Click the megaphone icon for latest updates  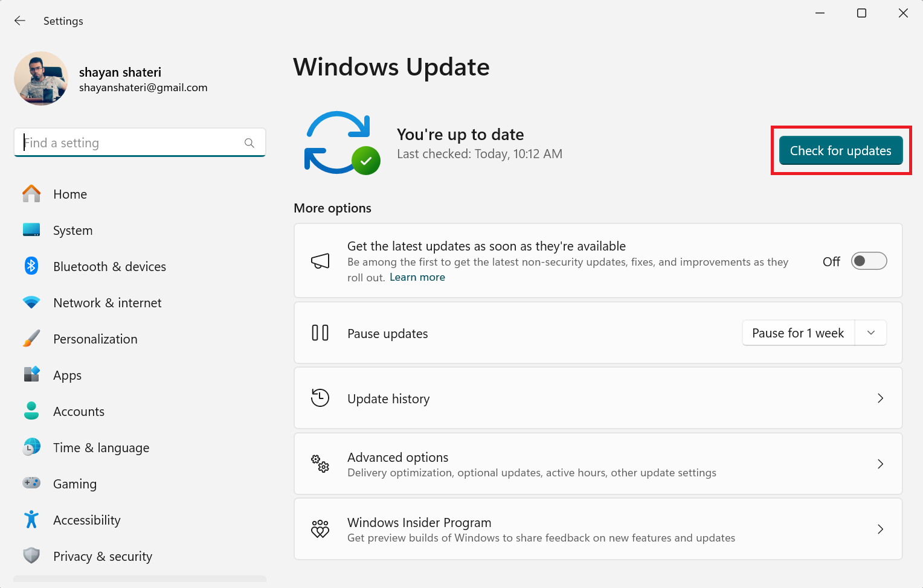click(320, 261)
